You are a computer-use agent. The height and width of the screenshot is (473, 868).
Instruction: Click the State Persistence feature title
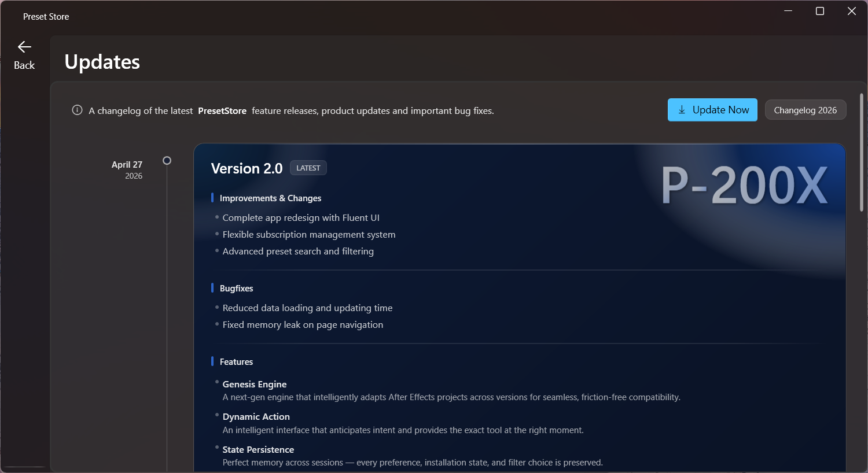point(258,449)
